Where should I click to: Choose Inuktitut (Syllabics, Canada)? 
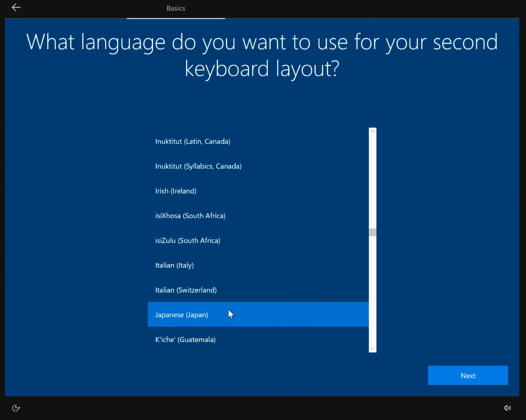coord(198,166)
